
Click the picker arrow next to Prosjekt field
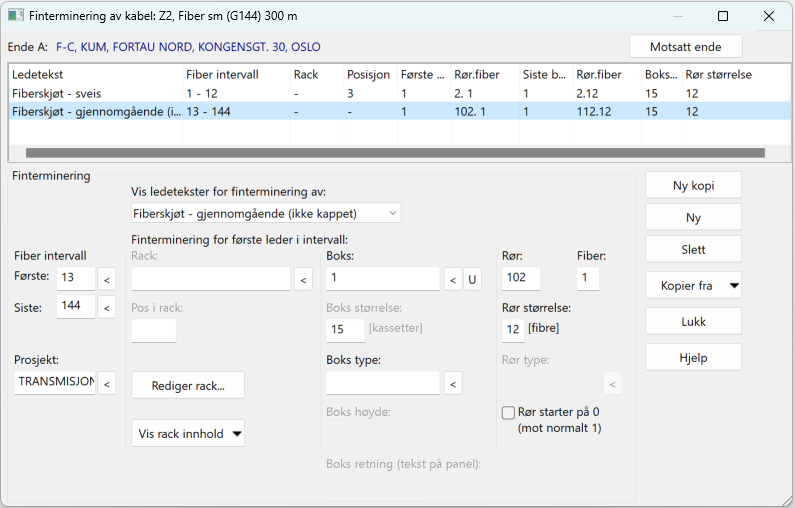106,384
